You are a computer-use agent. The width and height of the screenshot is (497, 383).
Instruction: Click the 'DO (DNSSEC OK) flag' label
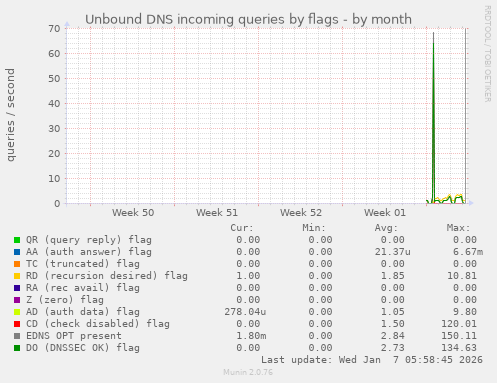pyautogui.click(x=83, y=348)
